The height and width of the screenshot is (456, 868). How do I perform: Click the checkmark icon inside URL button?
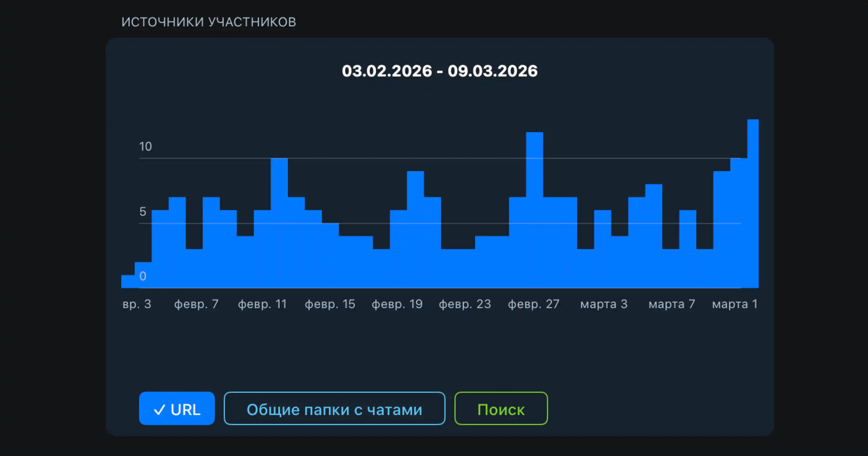[x=159, y=409]
